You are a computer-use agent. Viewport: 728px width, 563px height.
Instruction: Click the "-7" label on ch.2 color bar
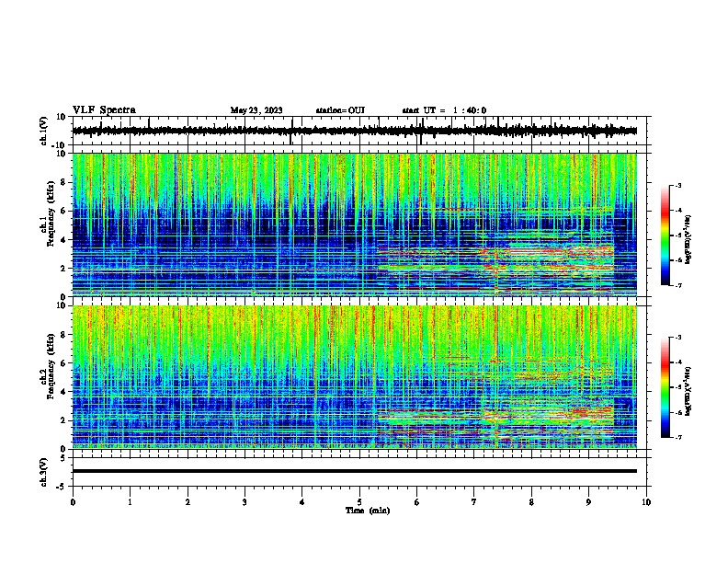click(x=677, y=437)
